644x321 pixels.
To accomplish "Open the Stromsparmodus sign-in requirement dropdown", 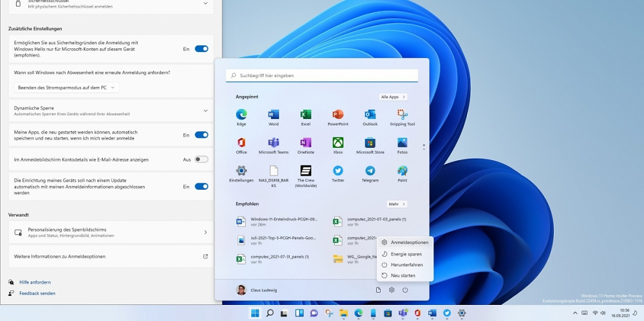I will coord(66,87).
